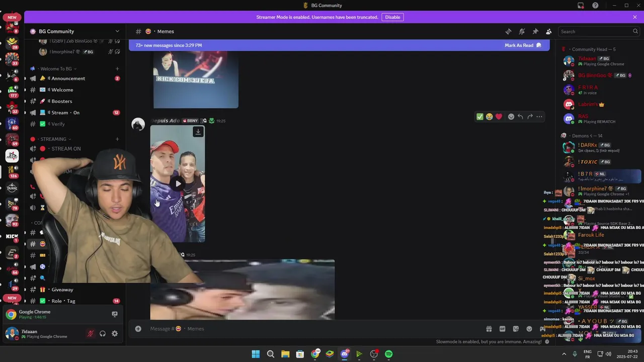
Task: Click the Message Memes input box
Action: [x=312, y=329]
